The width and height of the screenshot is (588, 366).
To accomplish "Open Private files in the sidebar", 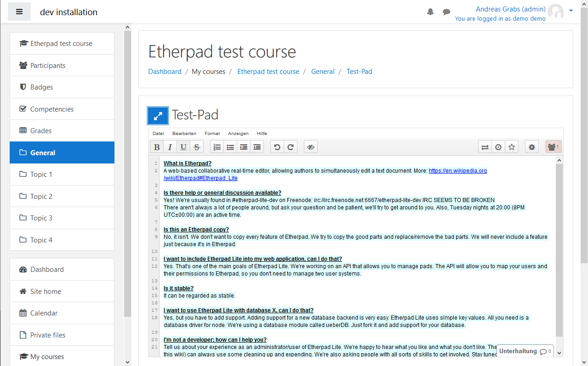I will (x=62, y=335).
